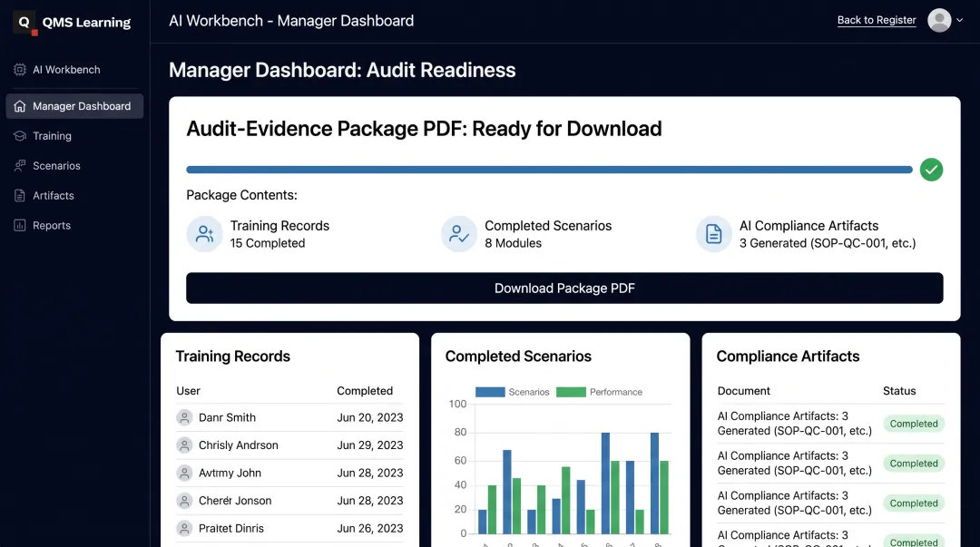
Task: Click Download Package PDF button
Action: [564, 288]
